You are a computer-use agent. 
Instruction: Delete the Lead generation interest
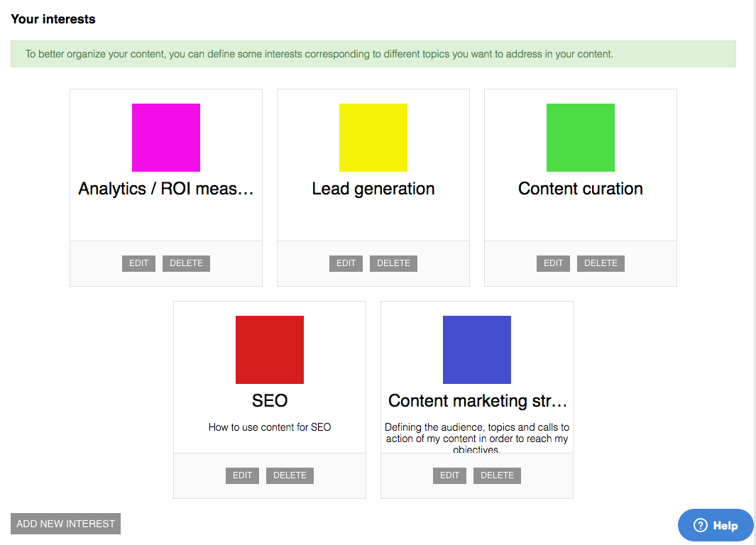[x=393, y=263]
